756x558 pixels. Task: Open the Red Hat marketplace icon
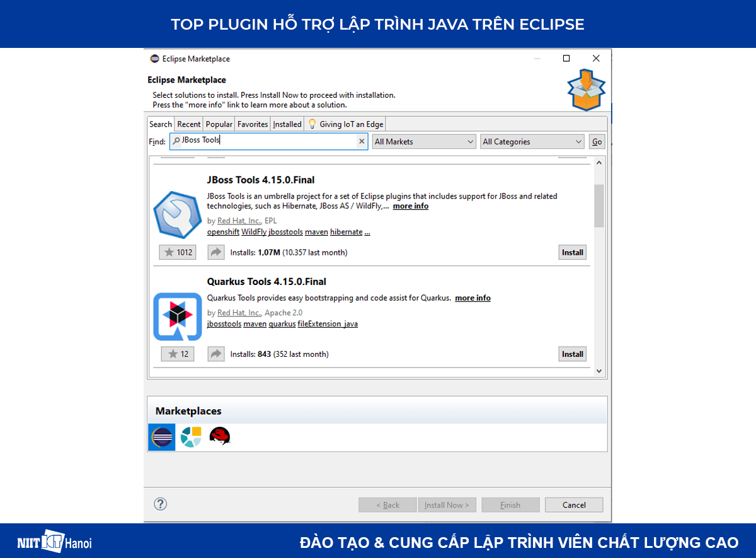(x=220, y=436)
